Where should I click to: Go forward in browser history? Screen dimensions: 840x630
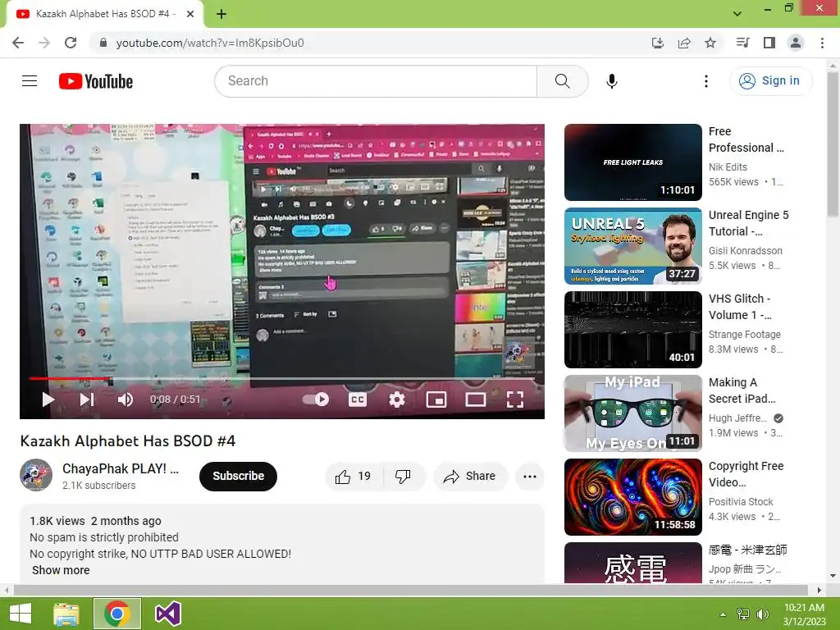[x=44, y=43]
